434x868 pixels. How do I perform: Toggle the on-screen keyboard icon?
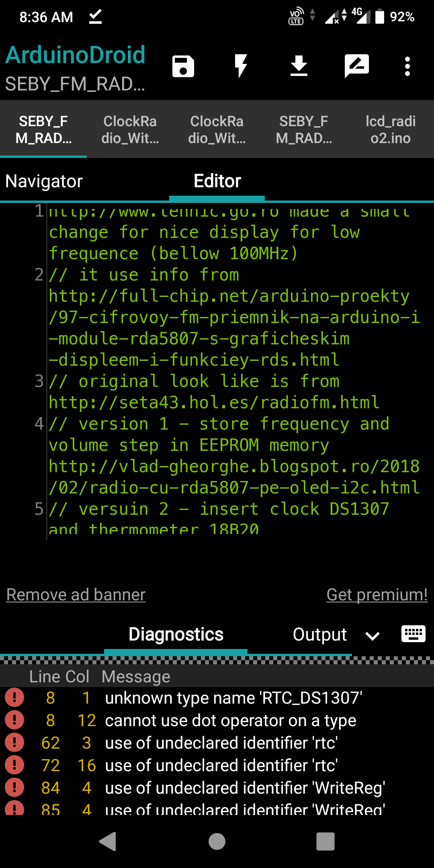(413, 635)
